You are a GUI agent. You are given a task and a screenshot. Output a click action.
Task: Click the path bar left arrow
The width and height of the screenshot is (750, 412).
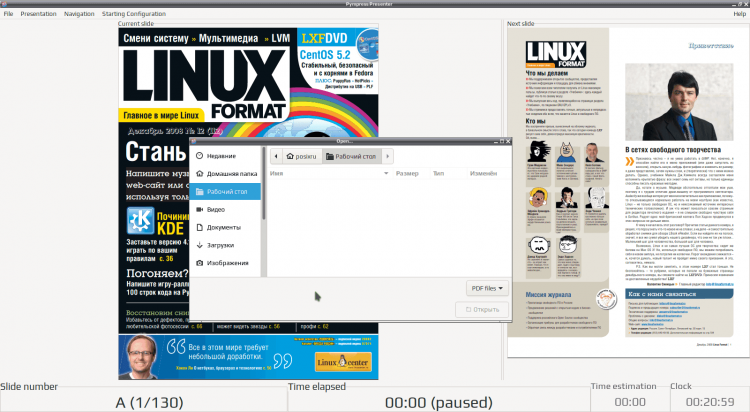pos(274,155)
